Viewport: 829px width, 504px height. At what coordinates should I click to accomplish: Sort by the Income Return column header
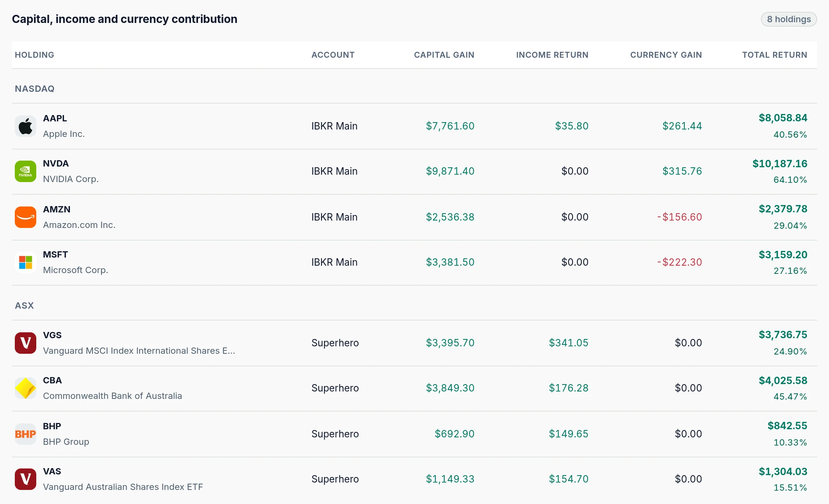click(x=552, y=55)
